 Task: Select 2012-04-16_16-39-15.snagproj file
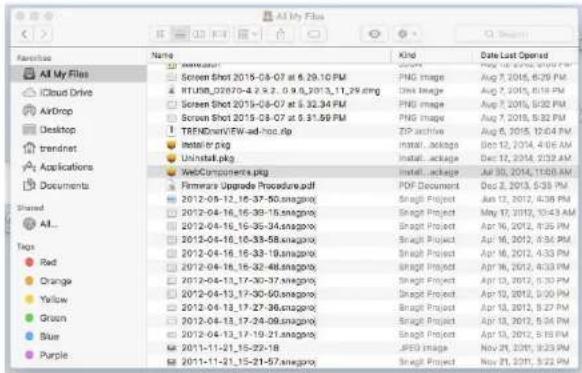tap(362, 213)
